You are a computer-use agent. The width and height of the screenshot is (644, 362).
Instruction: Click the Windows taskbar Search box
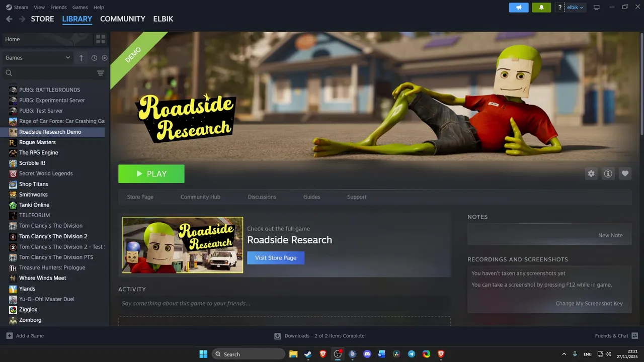tap(249, 354)
